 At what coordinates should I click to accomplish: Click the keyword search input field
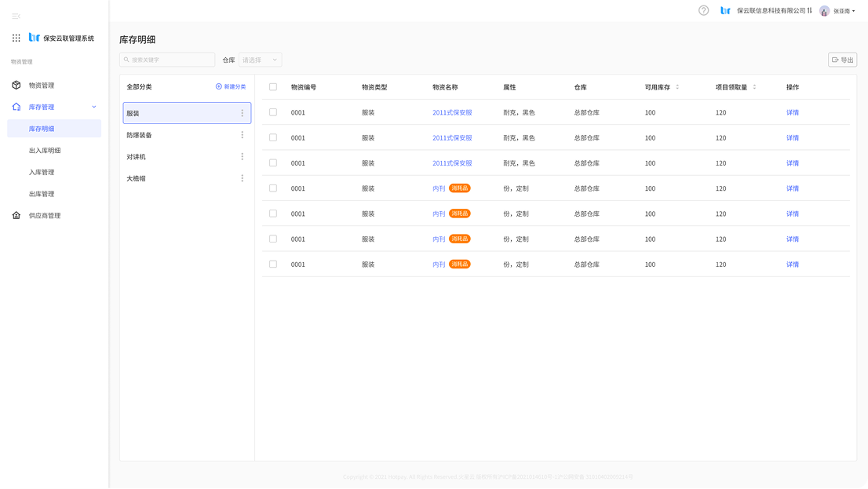point(167,60)
